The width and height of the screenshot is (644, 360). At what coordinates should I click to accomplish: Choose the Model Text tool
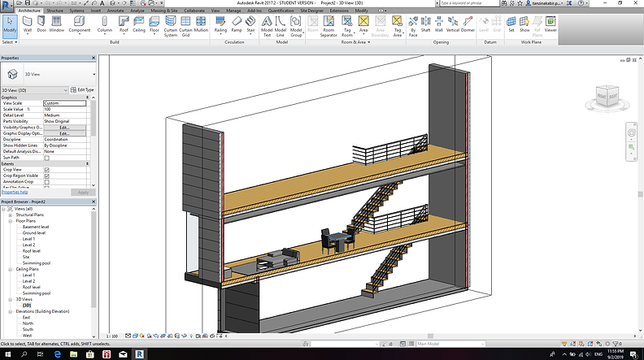coord(267,26)
